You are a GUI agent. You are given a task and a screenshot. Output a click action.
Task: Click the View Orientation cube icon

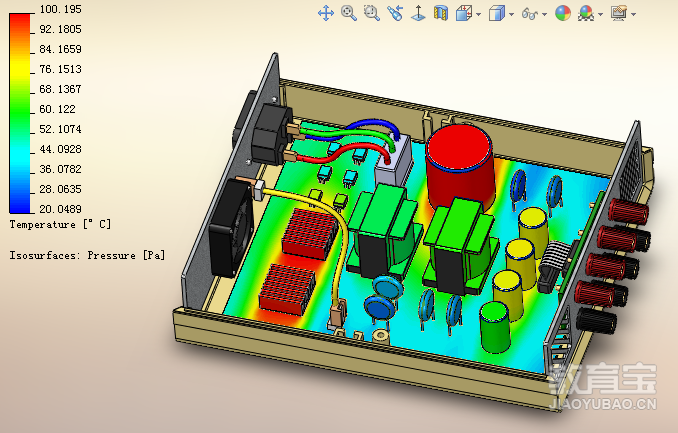coord(463,13)
